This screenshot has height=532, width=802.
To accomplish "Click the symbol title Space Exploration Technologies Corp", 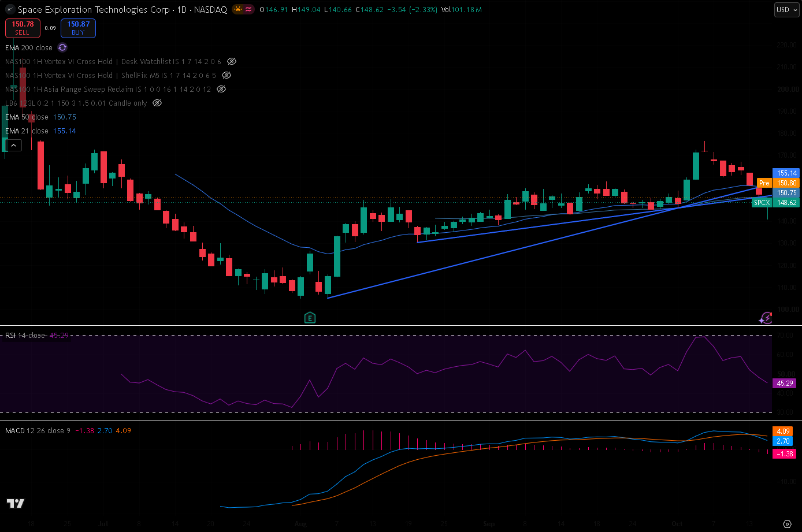I will coord(94,10).
